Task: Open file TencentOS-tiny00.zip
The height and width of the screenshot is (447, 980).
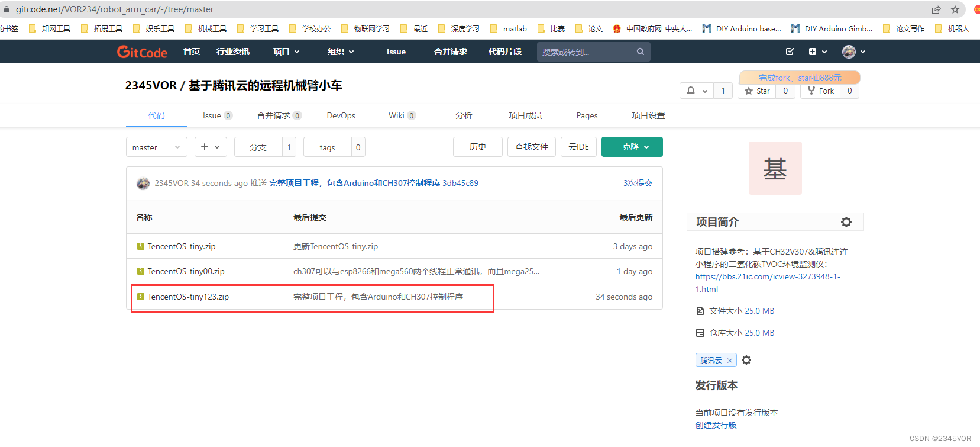Action: click(186, 271)
